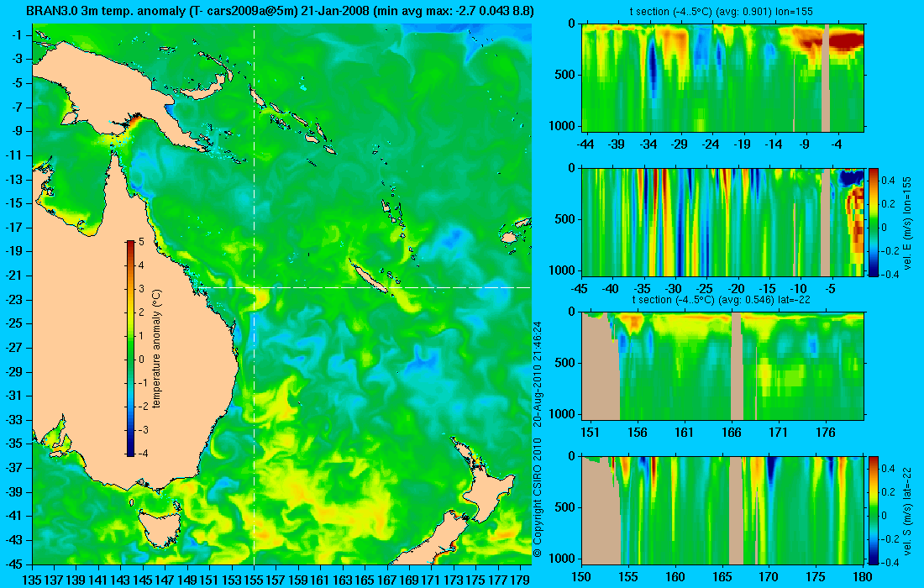Click the vel. E velocity color bar
924x588 pixels.
pos(874,222)
